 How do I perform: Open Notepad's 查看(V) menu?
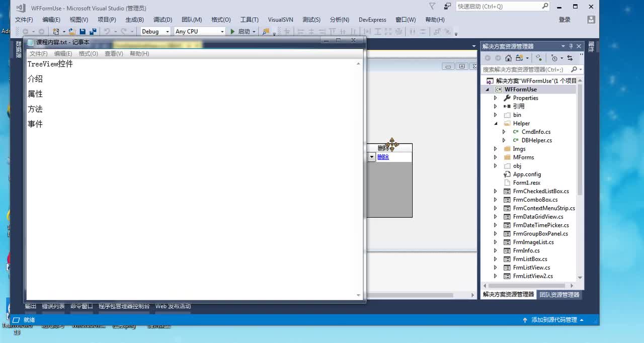(114, 53)
